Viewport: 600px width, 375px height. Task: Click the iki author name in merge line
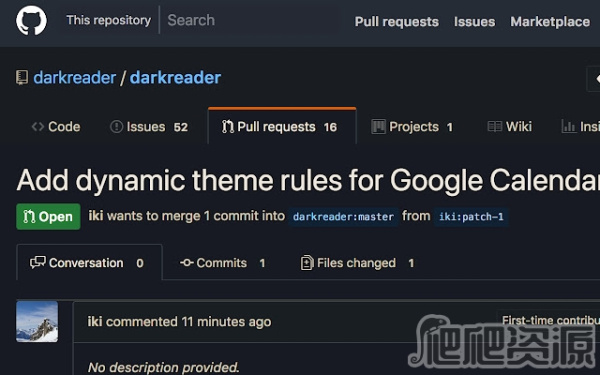click(96, 216)
